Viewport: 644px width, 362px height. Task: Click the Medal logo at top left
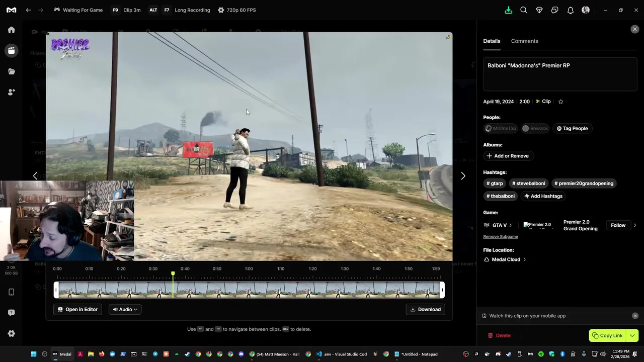click(x=11, y=10)
